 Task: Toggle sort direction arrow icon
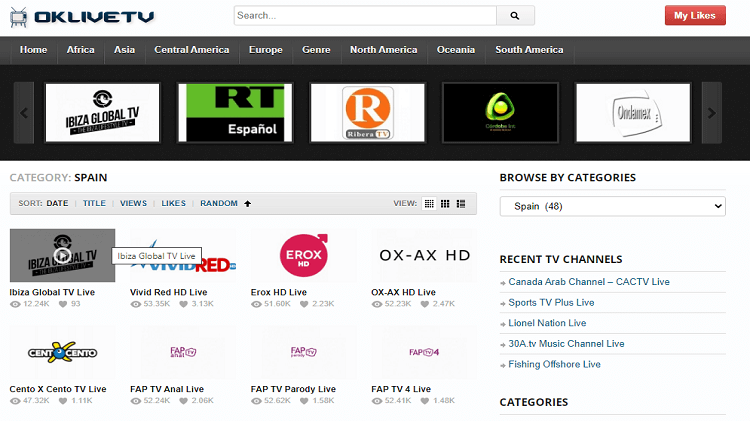tap(247, 203)
